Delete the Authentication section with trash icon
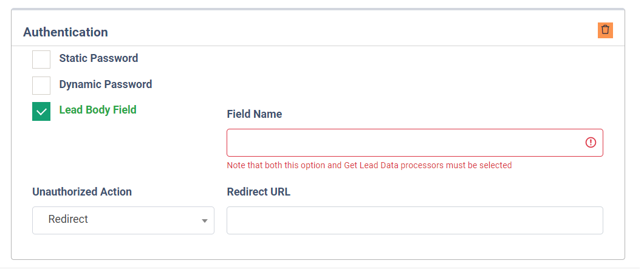This screenshot has height=269, width=644. click(x=605, y=30)
